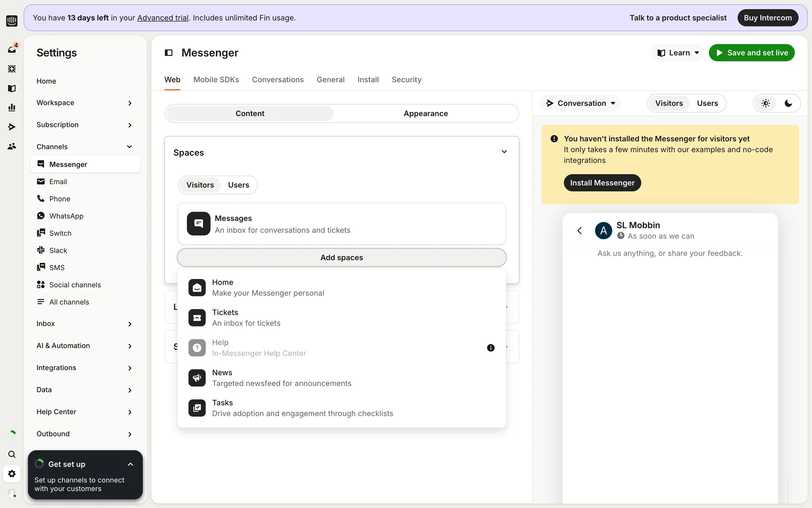The width and height of the screenshot is (812, 508).
Task: Go back using the messenger preview arrow
Action: [x=580, y=231]
